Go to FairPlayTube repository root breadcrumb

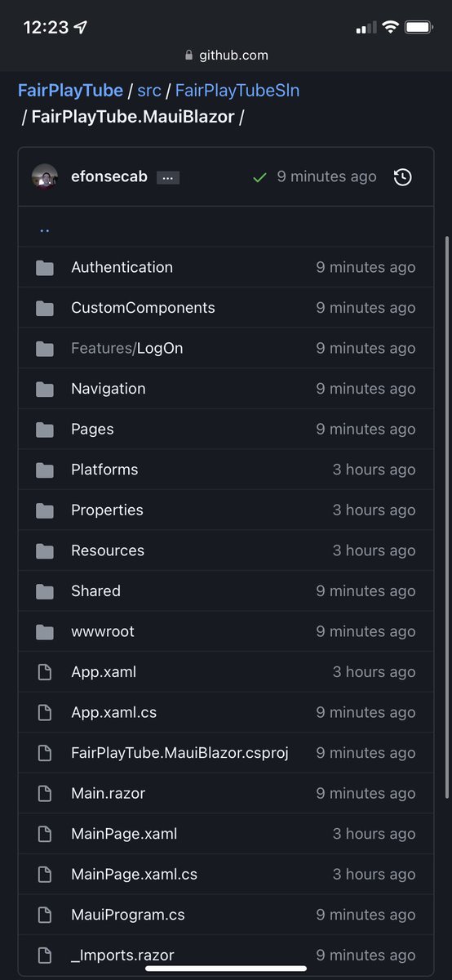70,91
